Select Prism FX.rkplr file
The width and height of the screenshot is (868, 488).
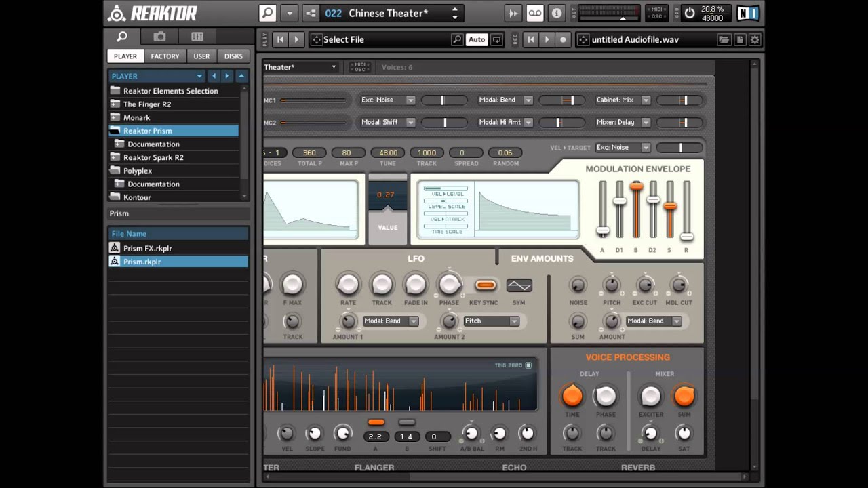pyautogui.click(x=178, y=248)
